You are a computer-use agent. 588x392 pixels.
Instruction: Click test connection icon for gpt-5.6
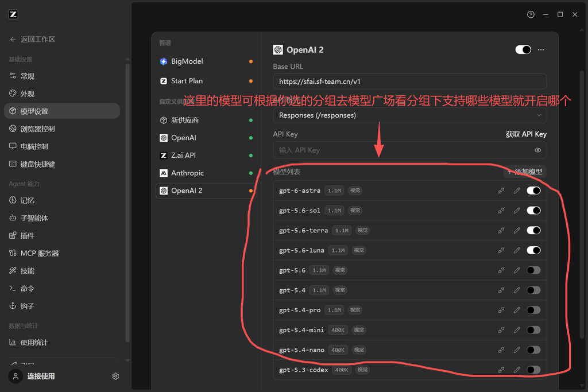coord(501,270)
